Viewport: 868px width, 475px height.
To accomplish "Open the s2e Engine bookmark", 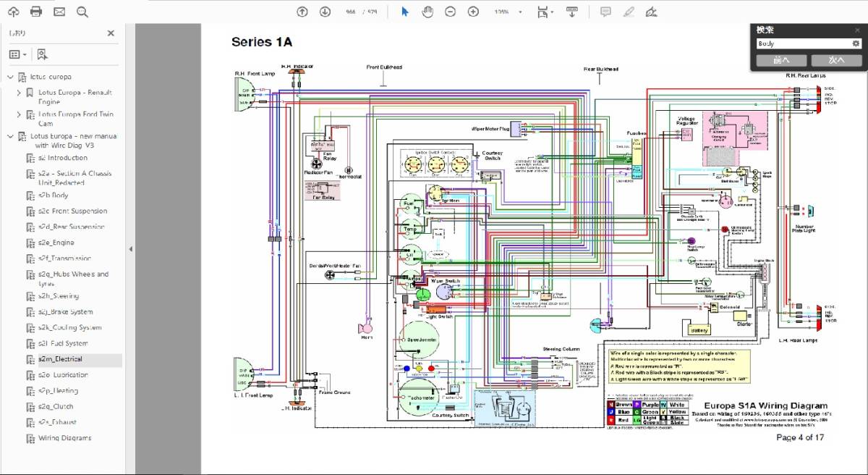I will [x=56, y=243].
